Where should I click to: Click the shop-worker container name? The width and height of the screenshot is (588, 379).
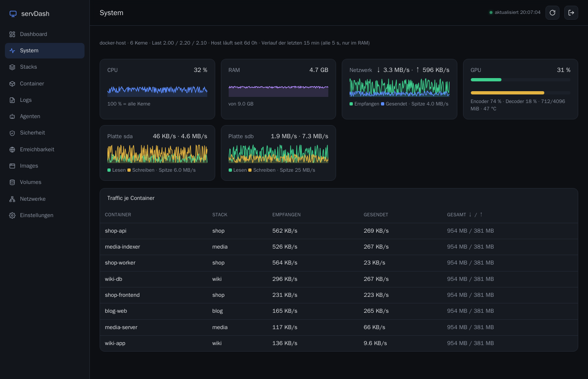point(120,263)
